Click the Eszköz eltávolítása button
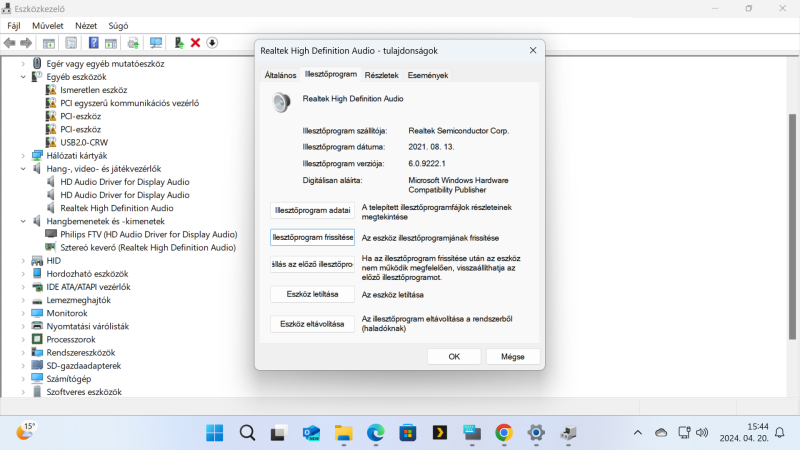This screenshot has height=450, width=800. pos(312,324)
